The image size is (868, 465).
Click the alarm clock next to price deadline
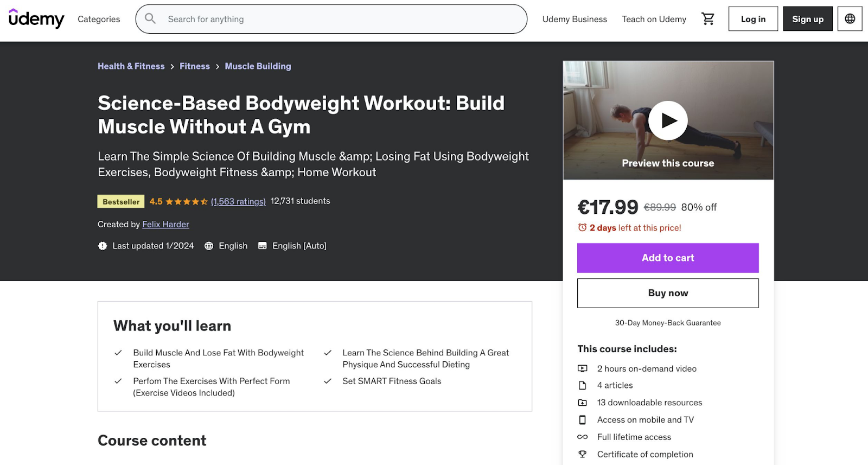coord(582,227)
